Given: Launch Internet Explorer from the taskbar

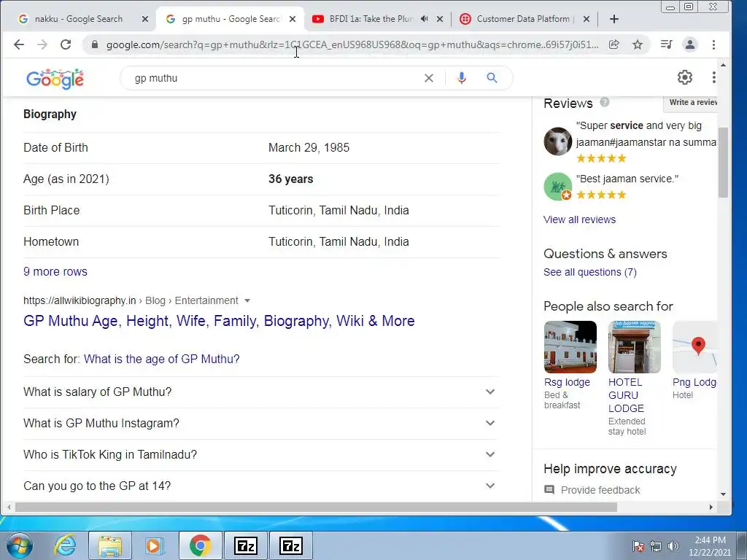Looking at the screenshot, I should click(65, 545).
